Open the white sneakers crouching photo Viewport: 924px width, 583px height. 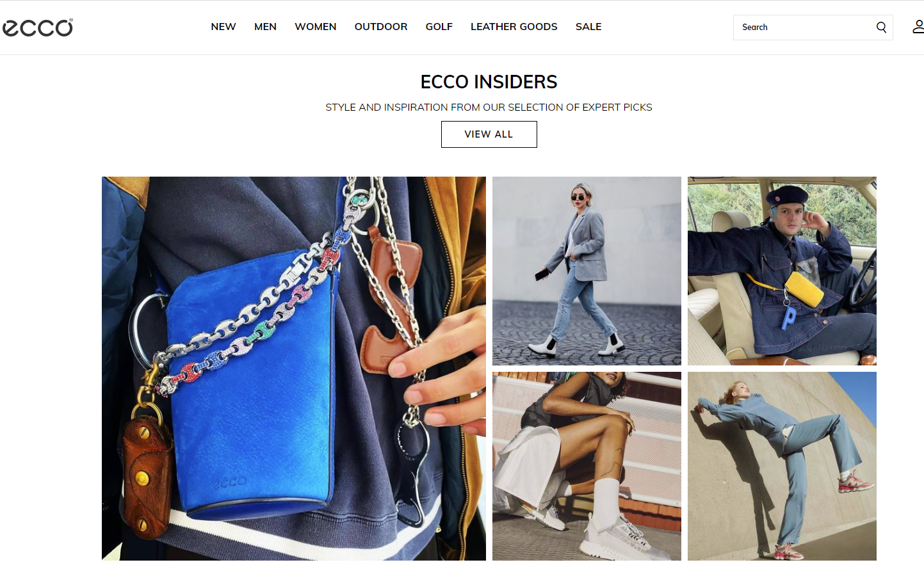[587, 466]
